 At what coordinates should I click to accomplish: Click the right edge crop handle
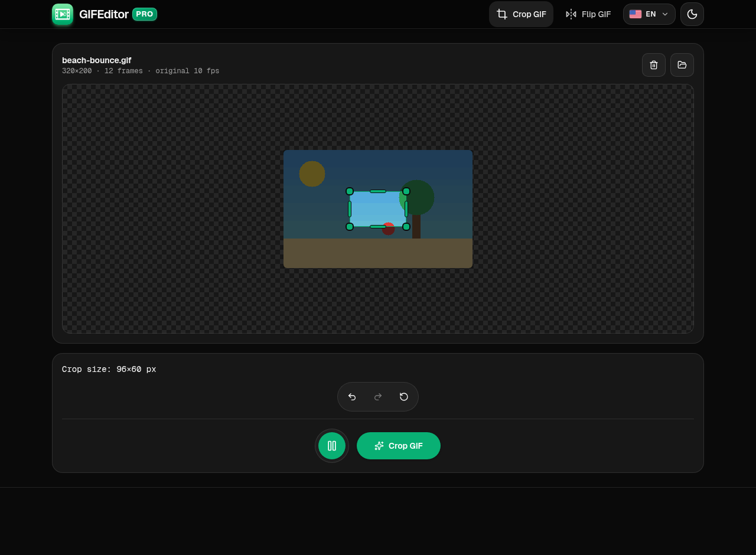click(x=406, y=209)
